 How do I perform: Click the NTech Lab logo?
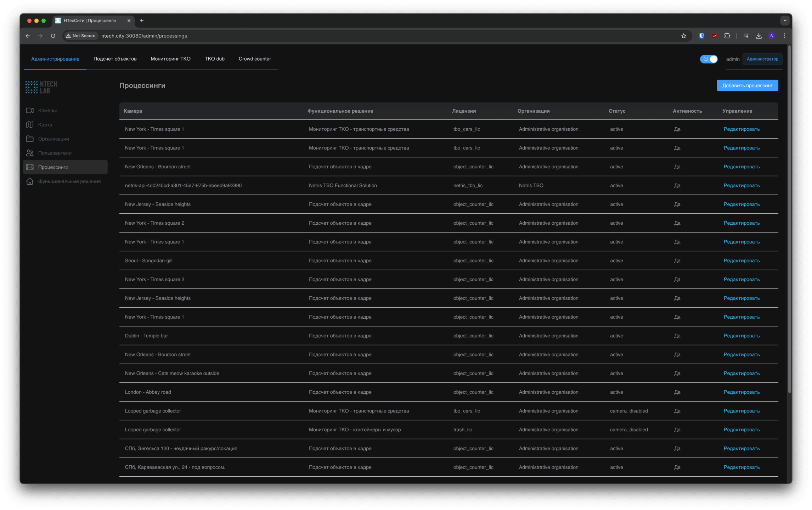pyautogui.click(x=41, y=87)
